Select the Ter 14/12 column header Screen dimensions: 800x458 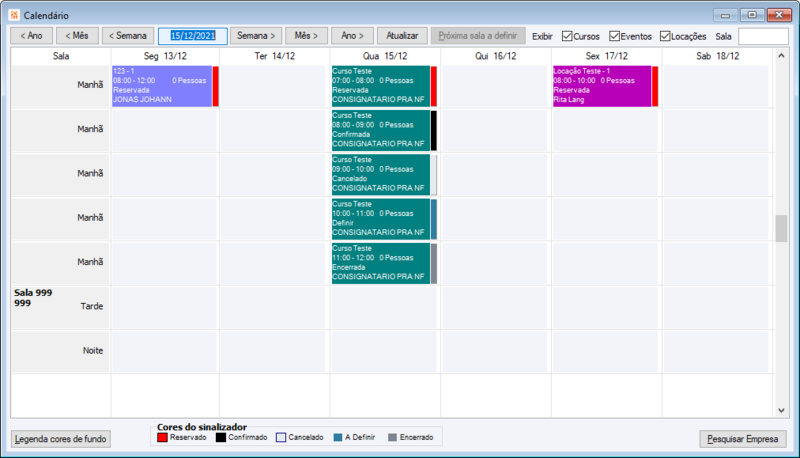pyautogui.click(x=274, y=56)
